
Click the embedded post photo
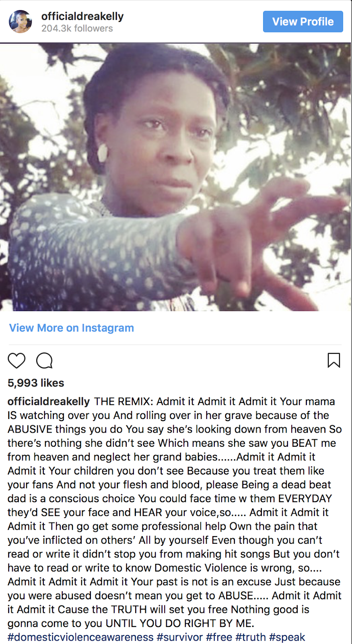[x=176, y=177]
